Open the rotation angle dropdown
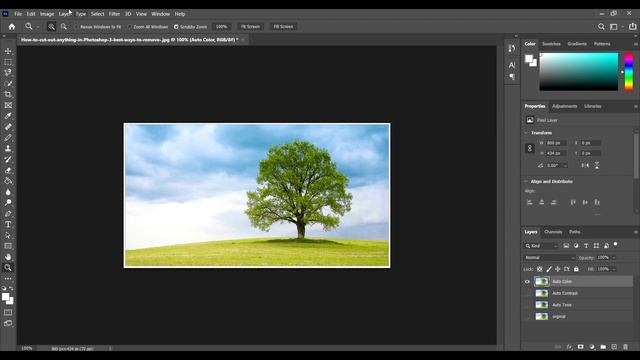This screenshot has height=360, width=640. tap(565, 165)
